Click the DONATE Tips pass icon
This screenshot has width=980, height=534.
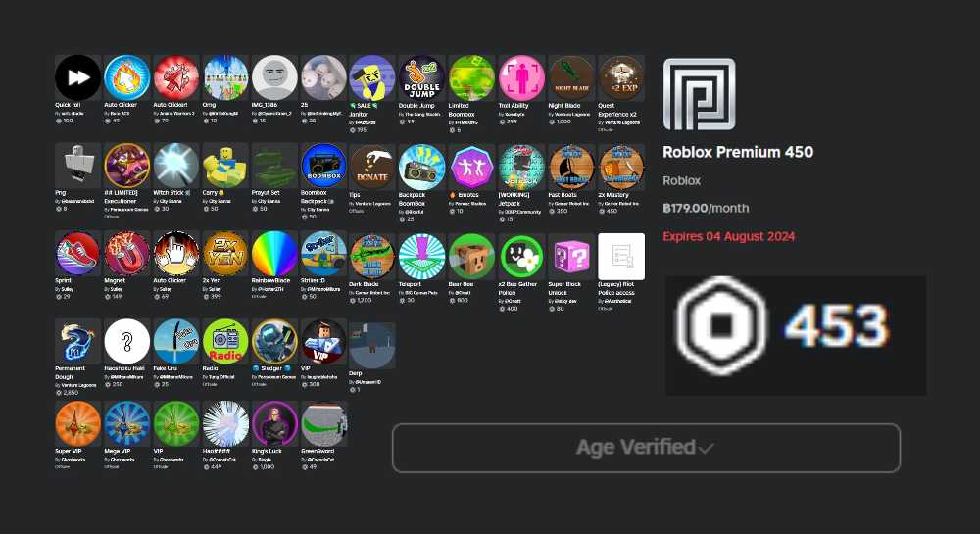pyautogui.click(x=372, y=168)
